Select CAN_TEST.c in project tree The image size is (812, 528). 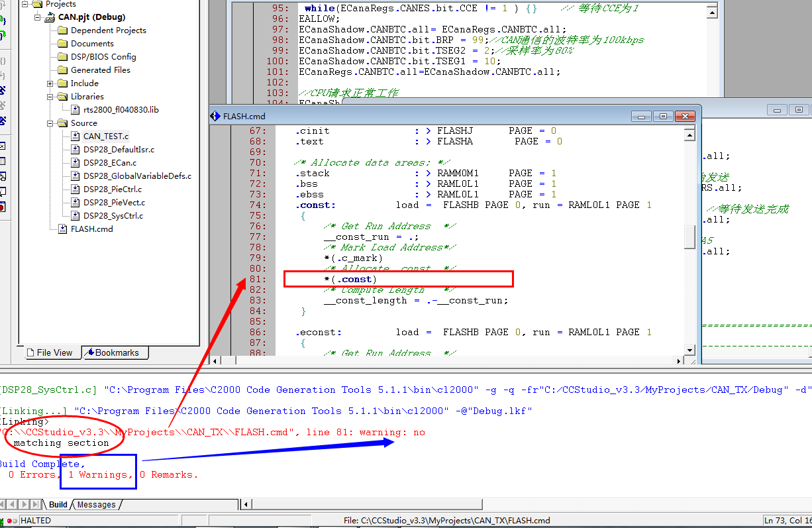[106, 136]
